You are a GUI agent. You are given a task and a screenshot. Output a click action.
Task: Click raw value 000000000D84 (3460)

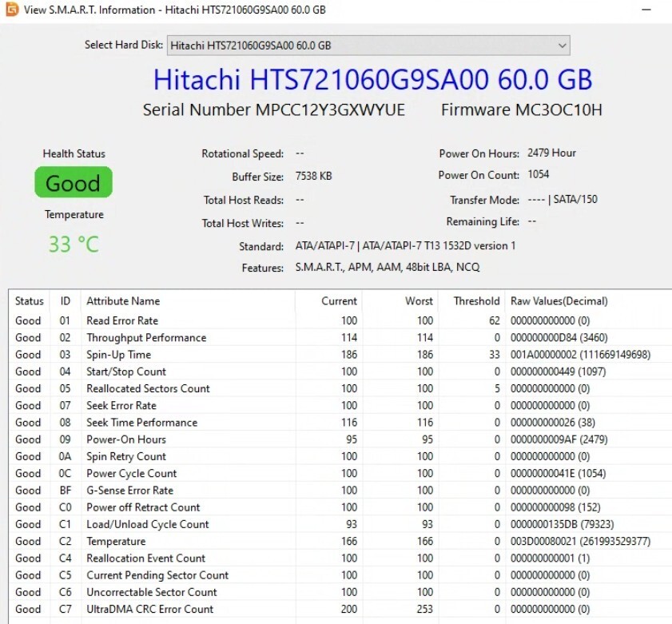559,338
